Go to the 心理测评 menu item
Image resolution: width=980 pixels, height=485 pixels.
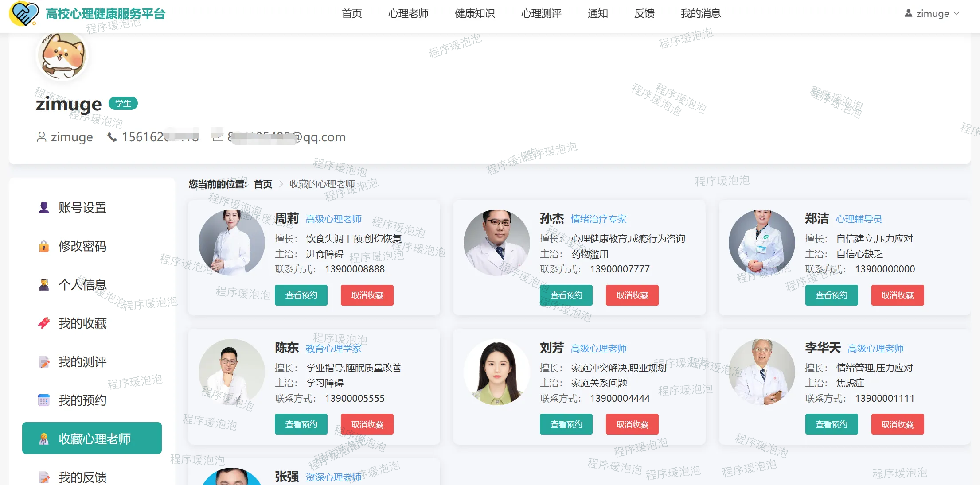coord(541,13)
